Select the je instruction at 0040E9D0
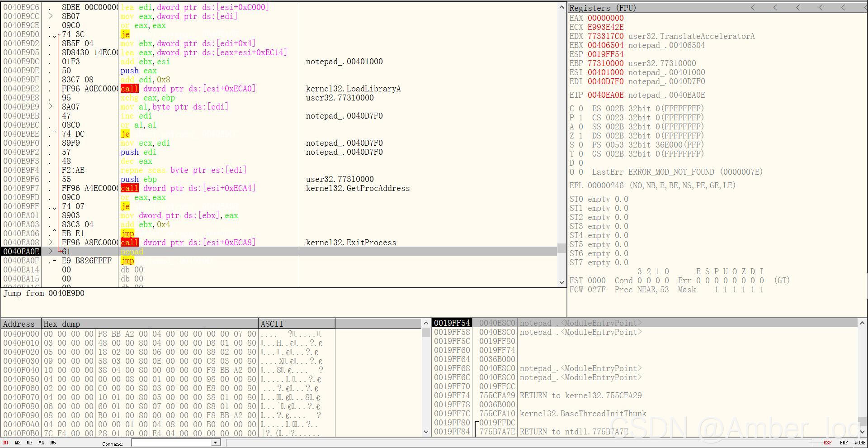 point(279,34)
